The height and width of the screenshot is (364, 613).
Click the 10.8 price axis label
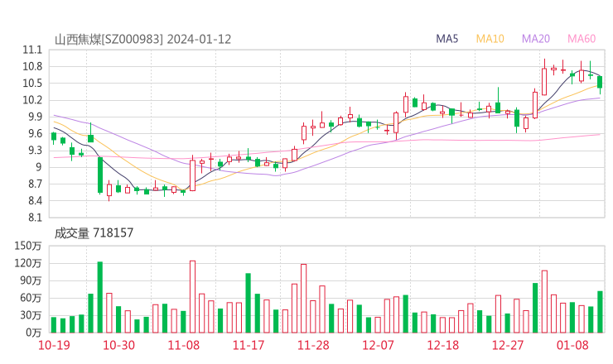point(32,67)
